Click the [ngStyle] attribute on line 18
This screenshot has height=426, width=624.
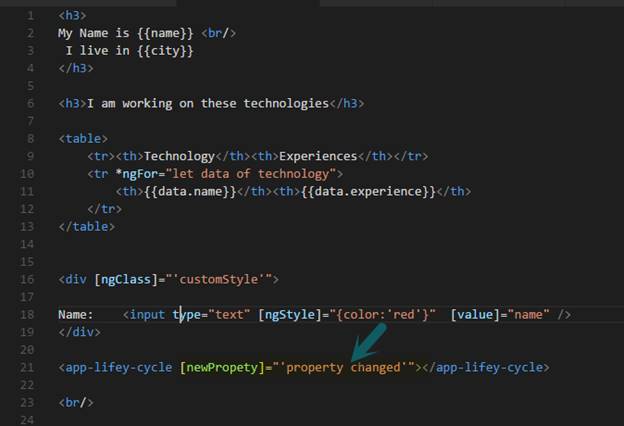pos(290,315)
